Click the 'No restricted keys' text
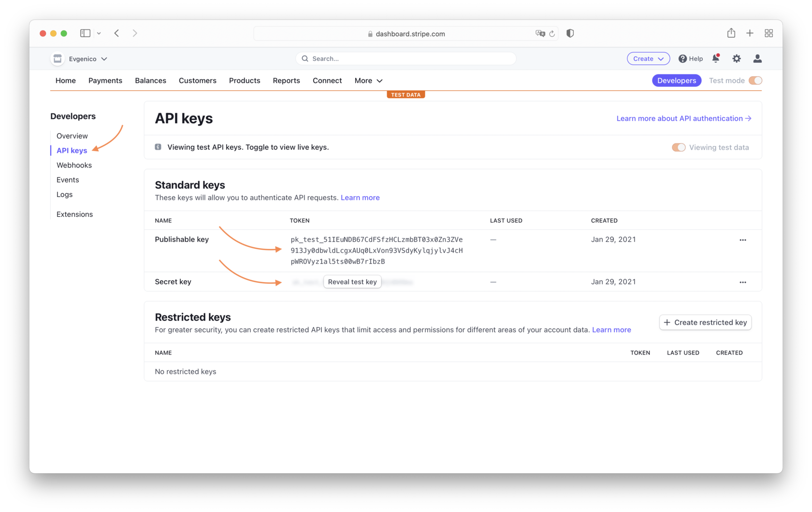This screenshot has height=512, width=812. click(186, 371)
